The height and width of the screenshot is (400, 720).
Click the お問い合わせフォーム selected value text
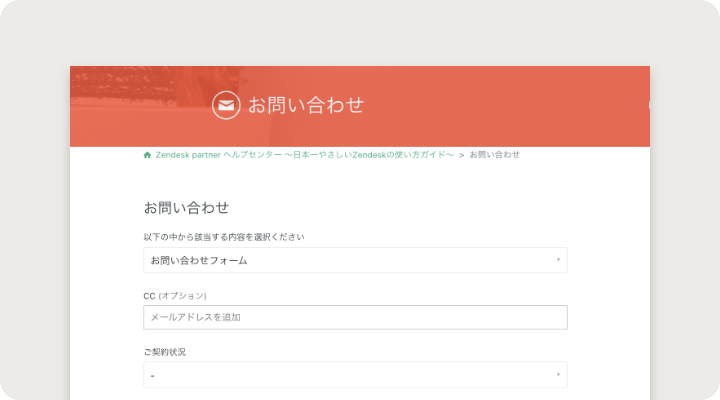tap(199, 260)
